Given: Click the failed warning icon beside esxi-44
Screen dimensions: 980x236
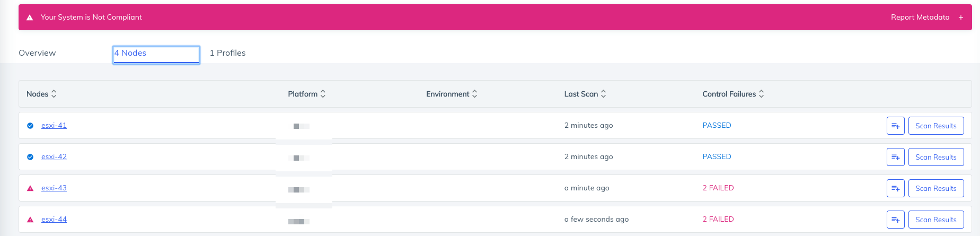Looking at the screenshot, I should coord(30,220).
